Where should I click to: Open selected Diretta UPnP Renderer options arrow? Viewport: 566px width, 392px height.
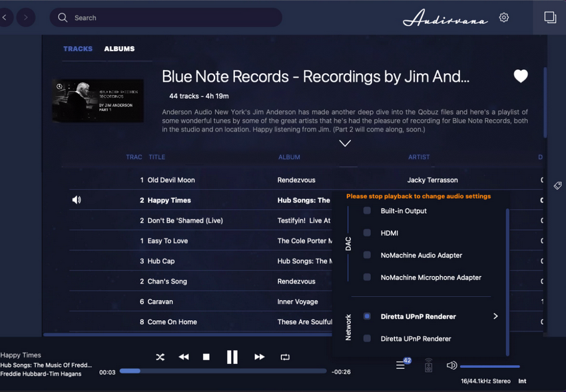pos(495,316)
